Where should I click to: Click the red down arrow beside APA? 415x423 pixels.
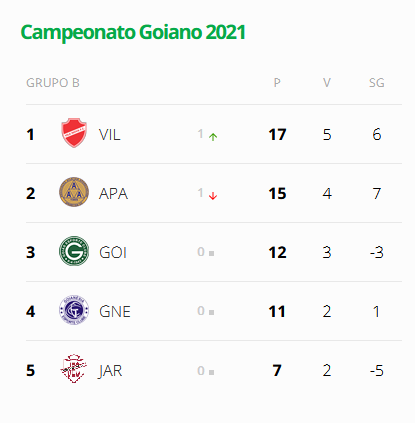click(x=213, y=196)
